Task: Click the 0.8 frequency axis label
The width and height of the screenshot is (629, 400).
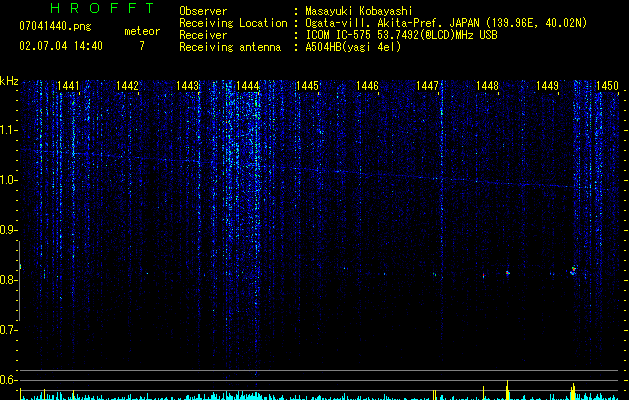Action: tap(8, 280)
